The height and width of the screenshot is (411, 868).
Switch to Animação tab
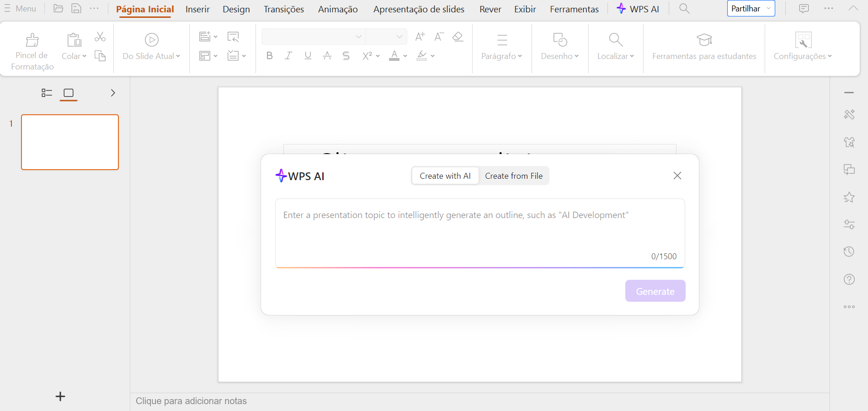click(338, 9)
